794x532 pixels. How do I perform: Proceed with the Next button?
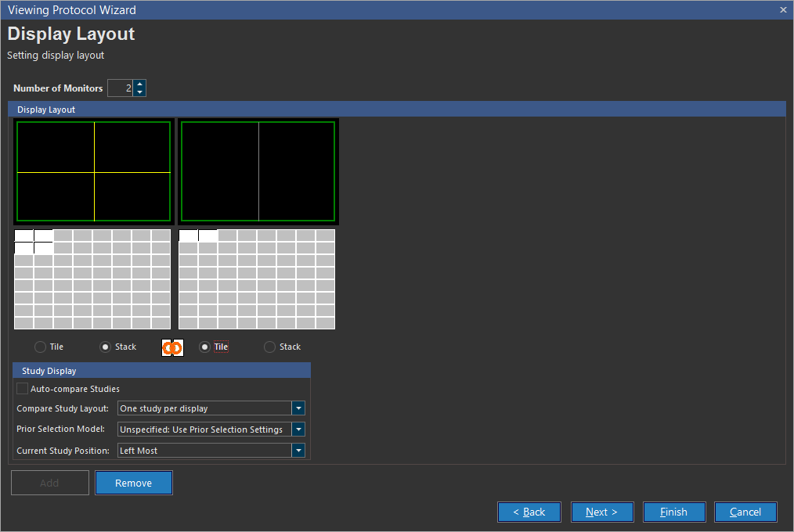click(x=601, y=512)
